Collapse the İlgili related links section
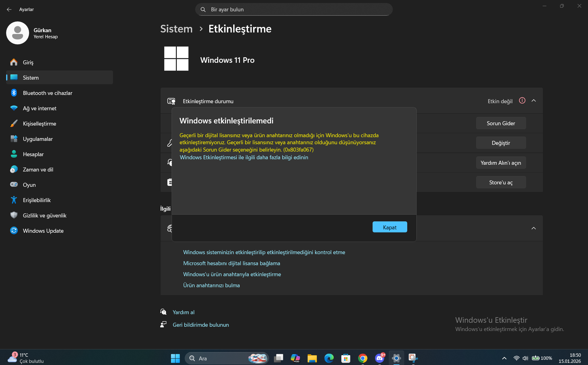The image size is (588, 365). (x=533, y=228)
